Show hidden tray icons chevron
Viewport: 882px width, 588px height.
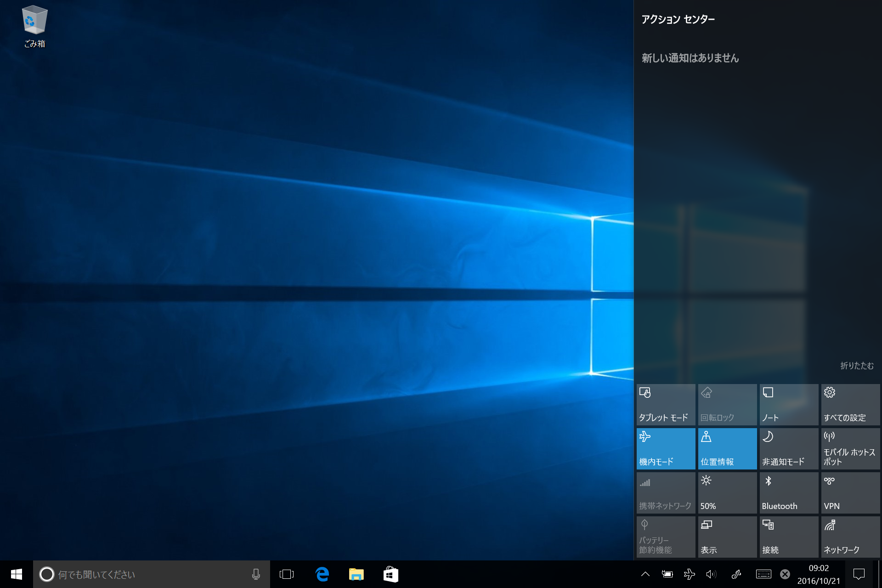click(x=645, y=574)
